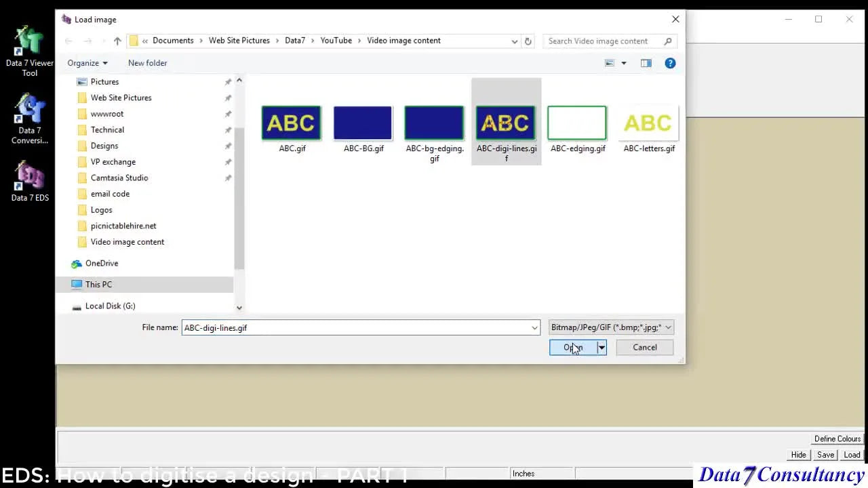Refresh the Video image content folder
868x488 pixels.
(528, 41)
